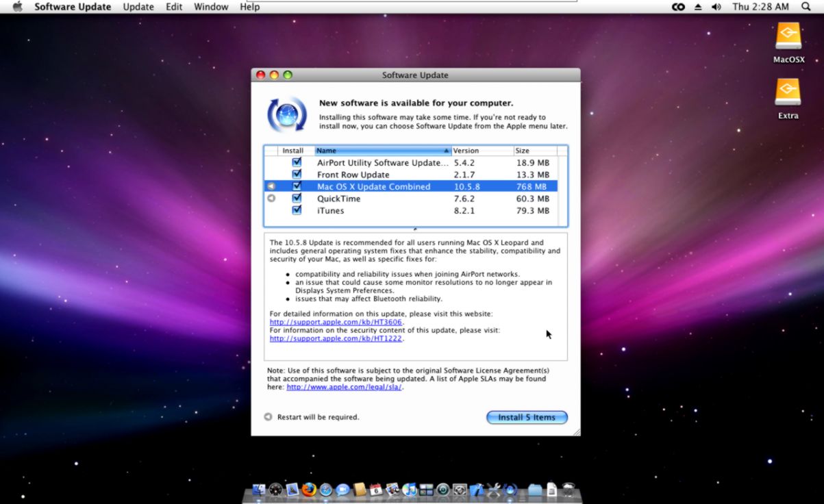Uncheck AirPort Utility Software Update checkbox
This screenshot has height=504, width=824.
point(297,162)
